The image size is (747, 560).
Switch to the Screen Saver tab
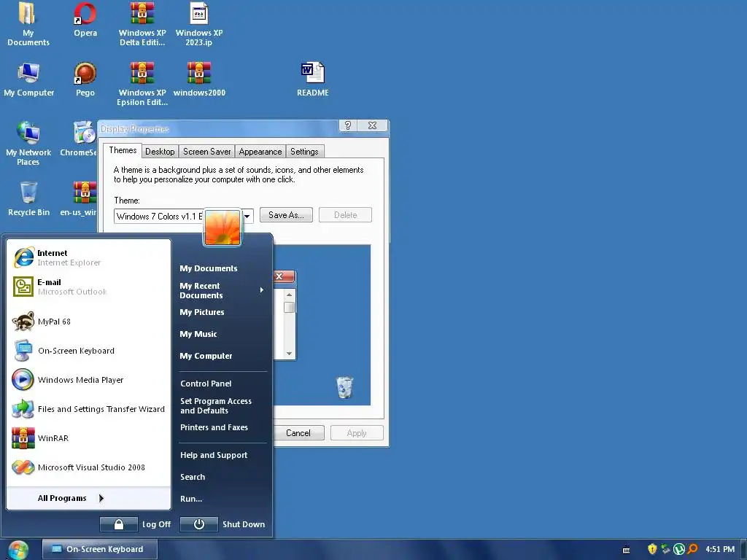pos(206,152)
